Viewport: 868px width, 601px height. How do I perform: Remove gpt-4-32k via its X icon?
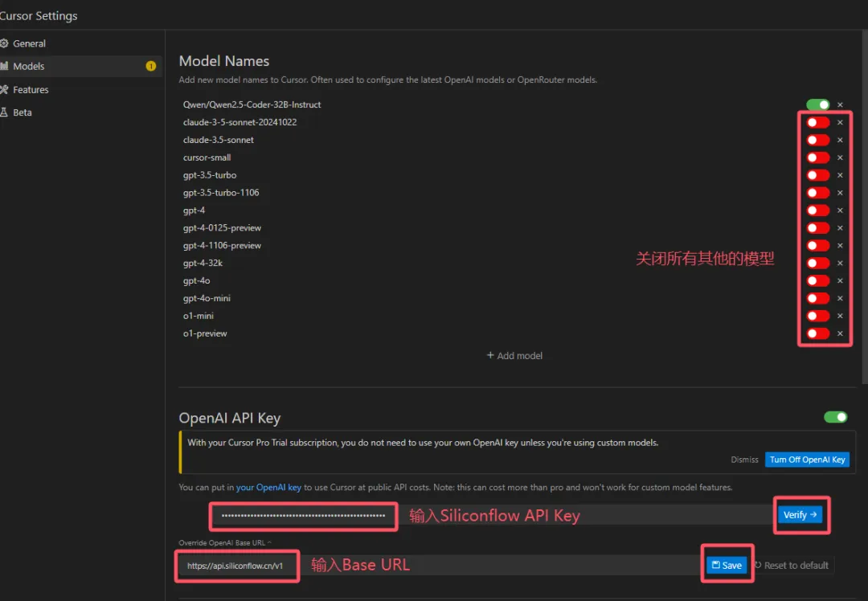(840, 263)
